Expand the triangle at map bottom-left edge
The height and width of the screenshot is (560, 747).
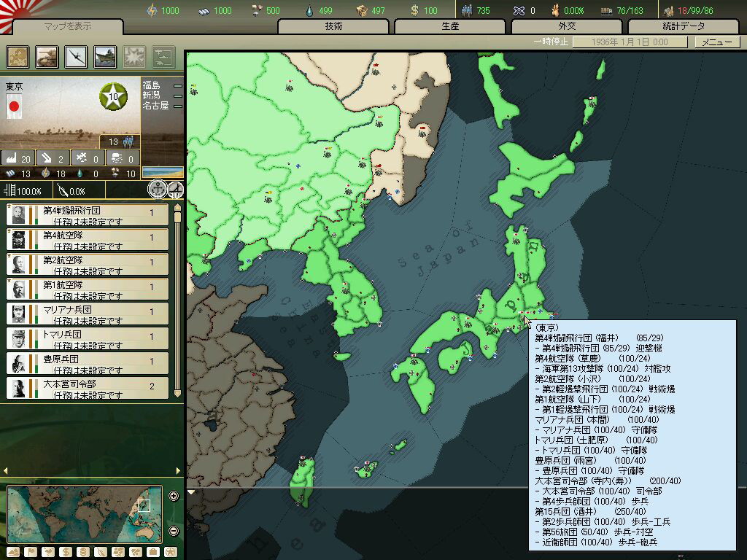point(191,492)
